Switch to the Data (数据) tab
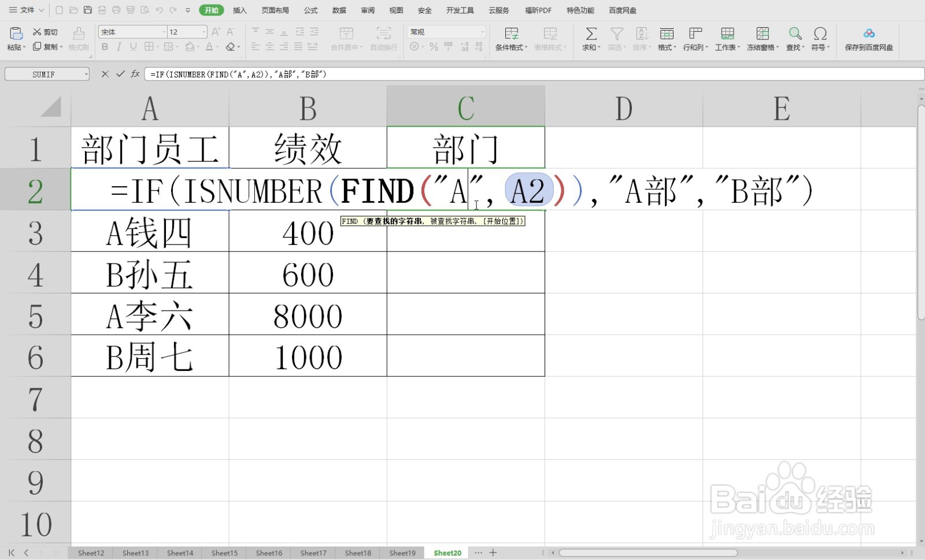This screenshot has height=560, width=925. point(339,10)
